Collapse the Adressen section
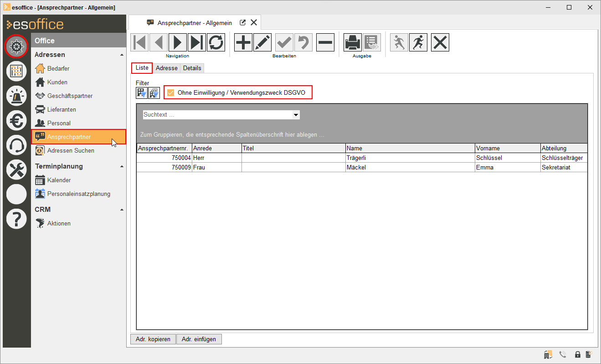 click(122, 55)
